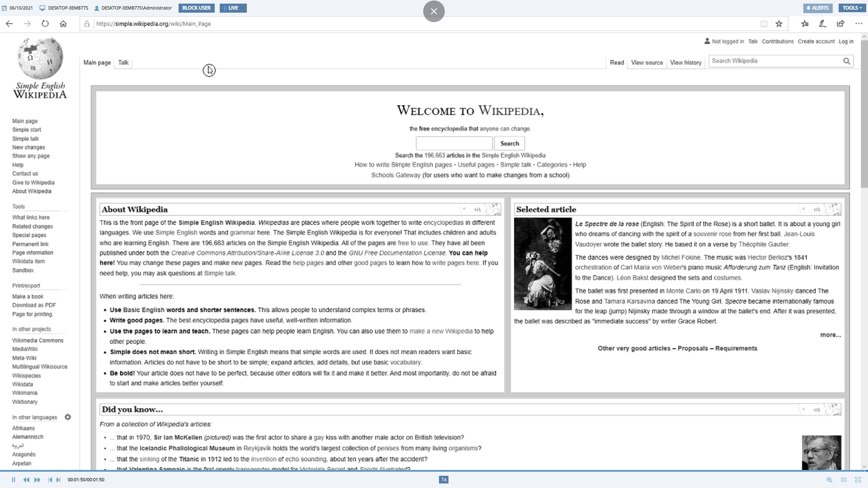Open language settings gear in sidebar

[x=68, y=417]
